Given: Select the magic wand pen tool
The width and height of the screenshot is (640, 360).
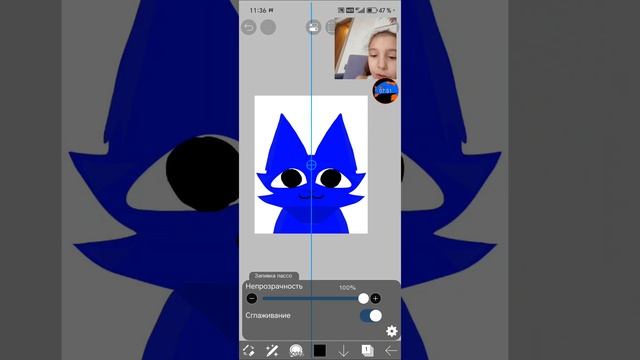Looking at the screenshot, I should coord(272,350).
